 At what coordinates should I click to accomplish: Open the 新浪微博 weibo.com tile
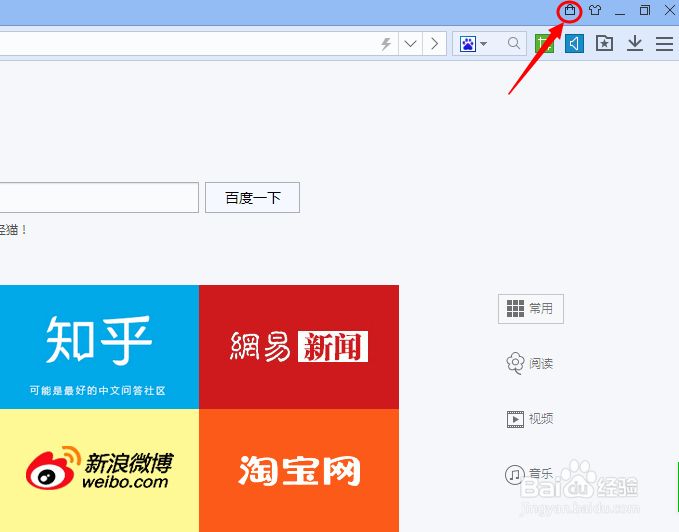(x=99, y=471)
